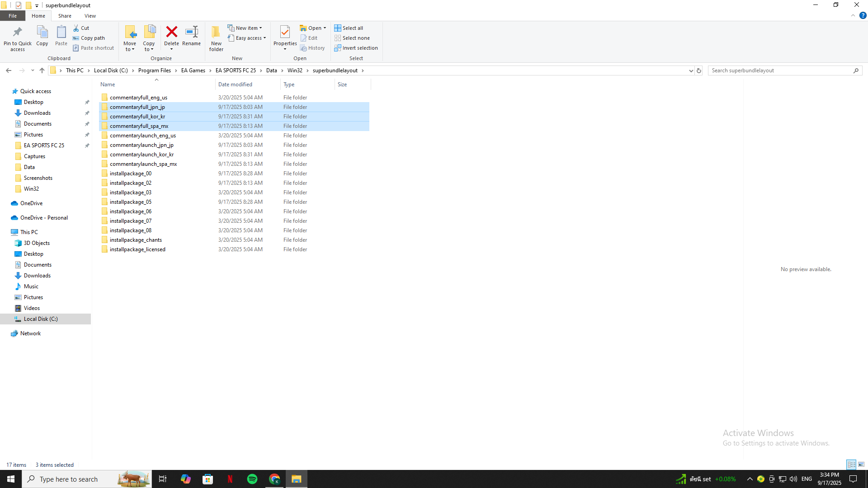Open the Share ribbon tab

coord(65,16)
